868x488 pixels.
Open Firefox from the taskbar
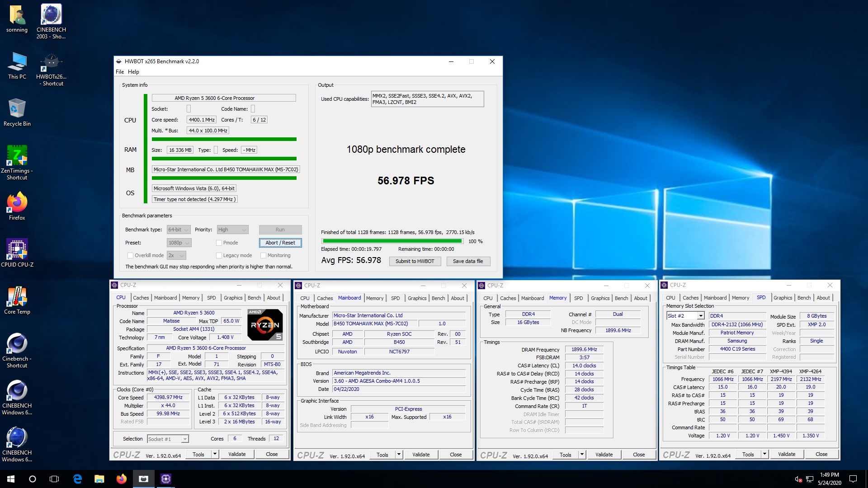121,479
